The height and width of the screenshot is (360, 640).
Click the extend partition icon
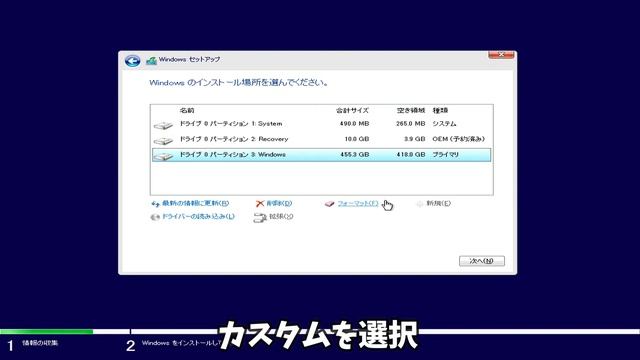tap(260, 218)
